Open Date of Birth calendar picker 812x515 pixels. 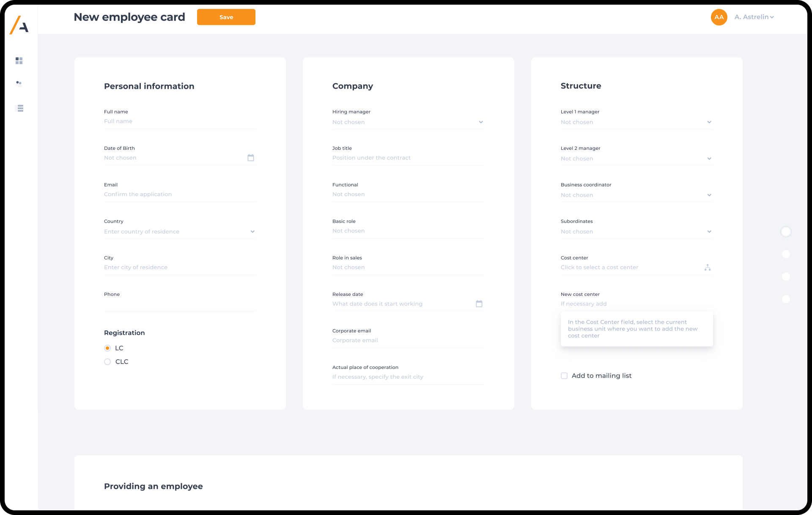point(251,158)
